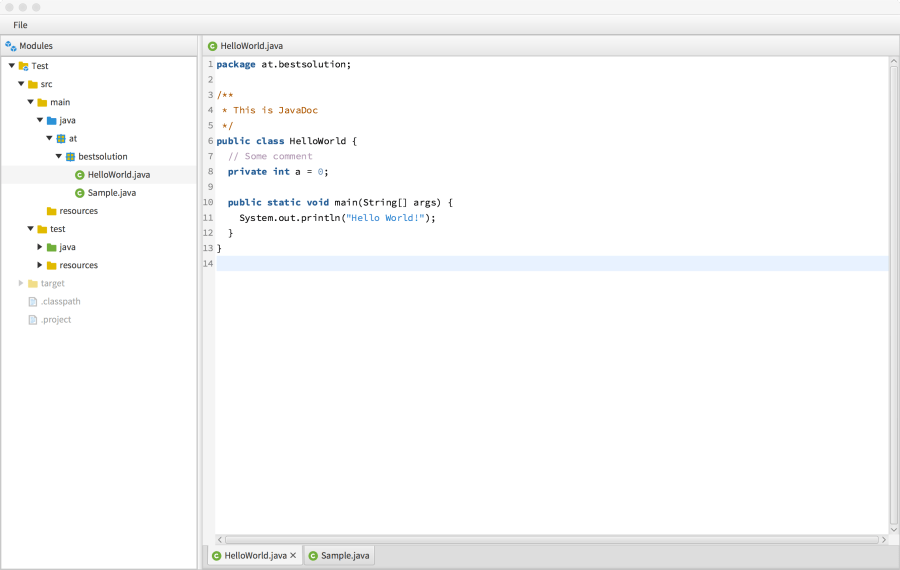Click the Sample.java class icon in tree
The image size is (900, 570).
click(80, 193)
